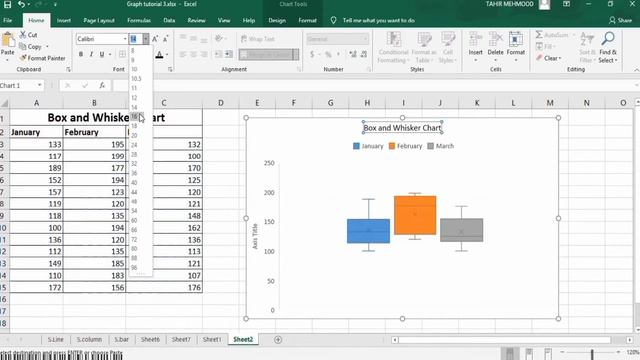Switch to the Page Layout tab
Screen dimensions: 640x360
99,20
